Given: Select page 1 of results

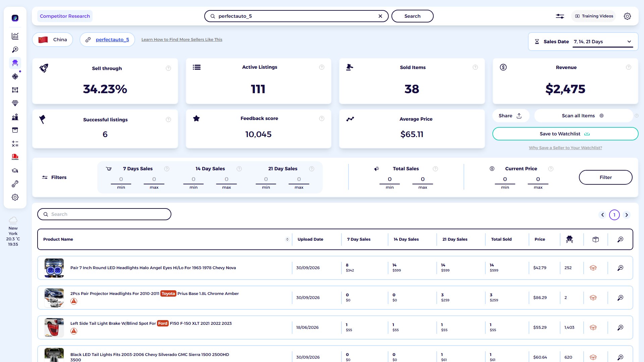Looking at the screenshot, I should tap(614, 215).
